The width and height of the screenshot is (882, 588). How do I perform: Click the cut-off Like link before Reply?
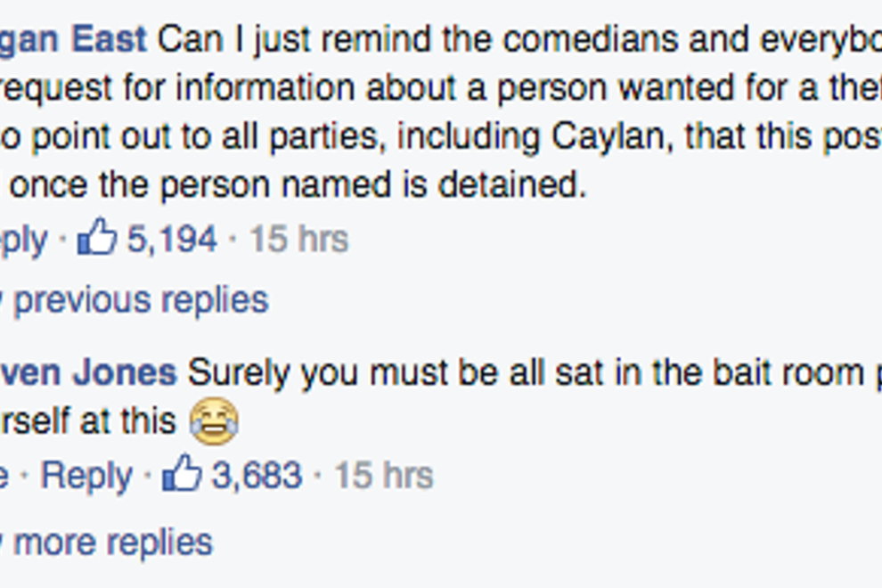click(4, 475)
